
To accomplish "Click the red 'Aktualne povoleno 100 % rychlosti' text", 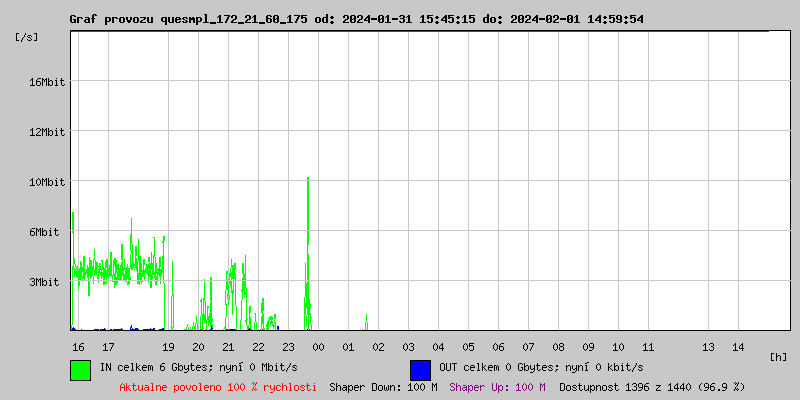I will coord(218,386).
